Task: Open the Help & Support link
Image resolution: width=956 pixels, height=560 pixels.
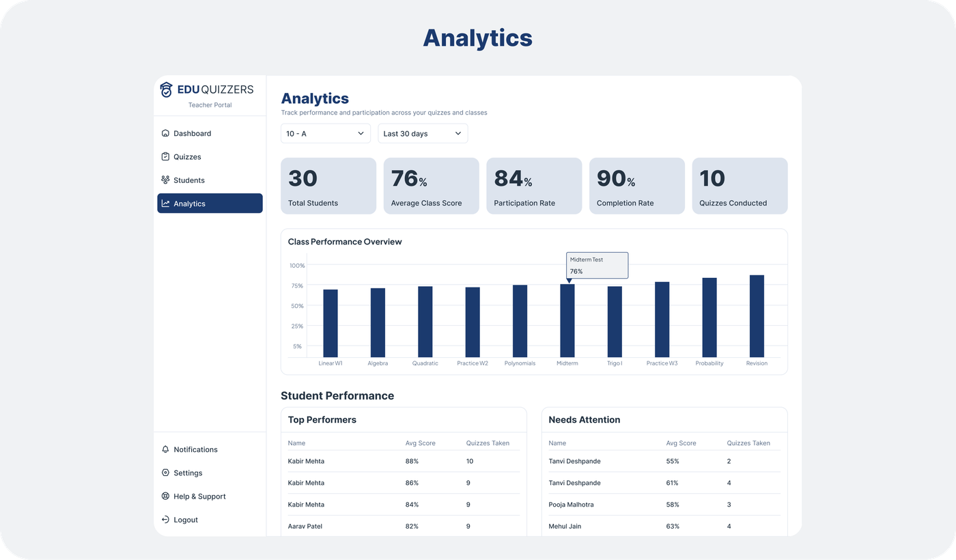Action: click(x=199, y=496)
